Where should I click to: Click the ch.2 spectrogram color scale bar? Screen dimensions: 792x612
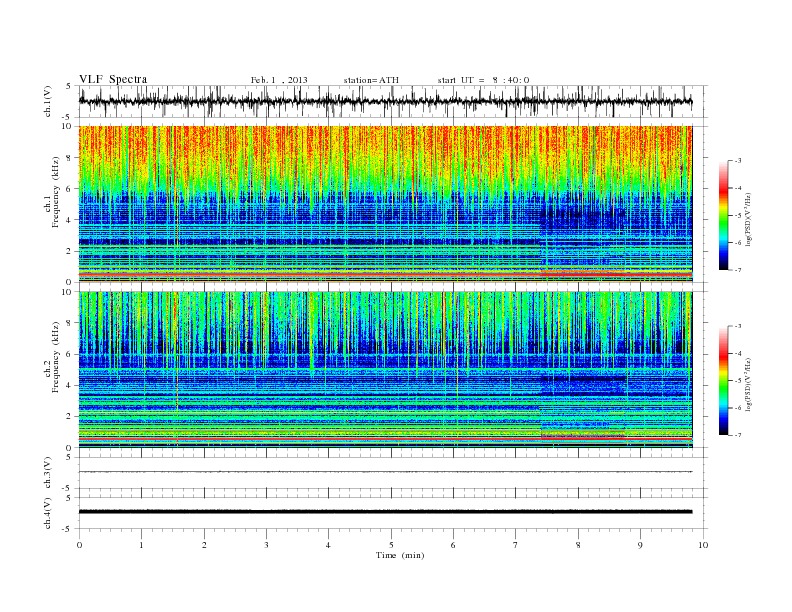723,381
